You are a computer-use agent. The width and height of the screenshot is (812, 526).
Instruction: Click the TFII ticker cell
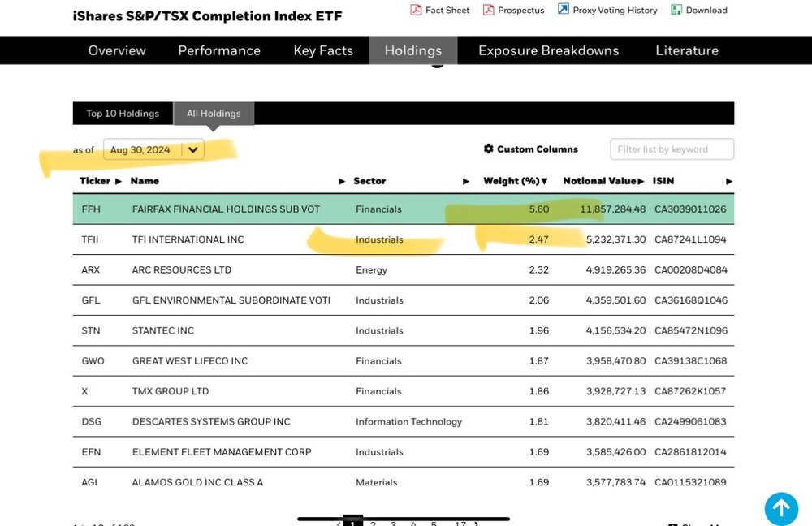click(90, 239)
